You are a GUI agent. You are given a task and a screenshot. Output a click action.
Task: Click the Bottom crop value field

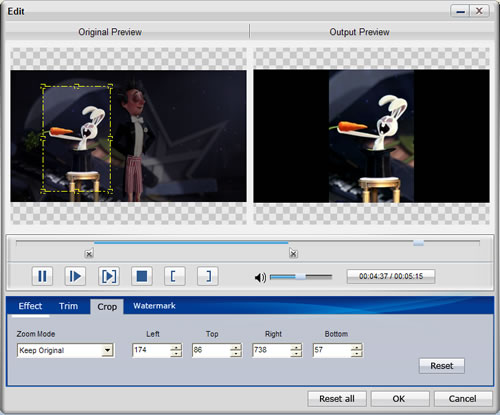332,350
